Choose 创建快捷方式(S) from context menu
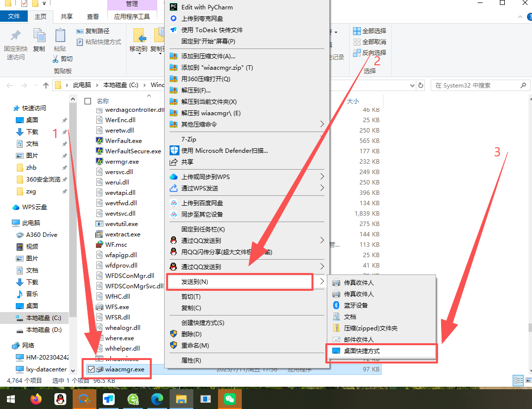The image size is (532, 409). [203, 322]
